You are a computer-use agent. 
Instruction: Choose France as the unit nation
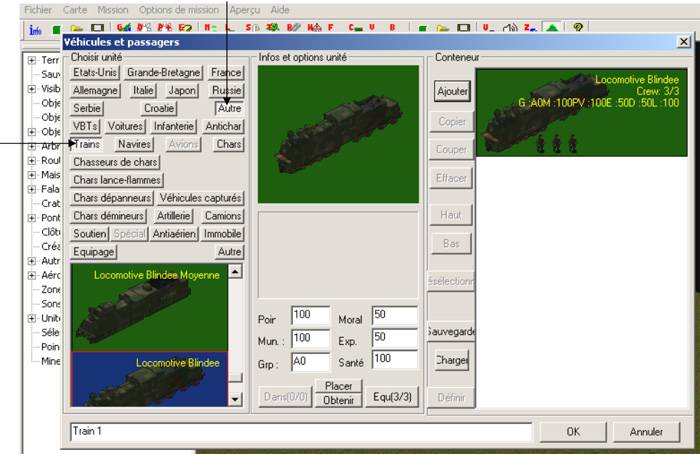[226, 73]
